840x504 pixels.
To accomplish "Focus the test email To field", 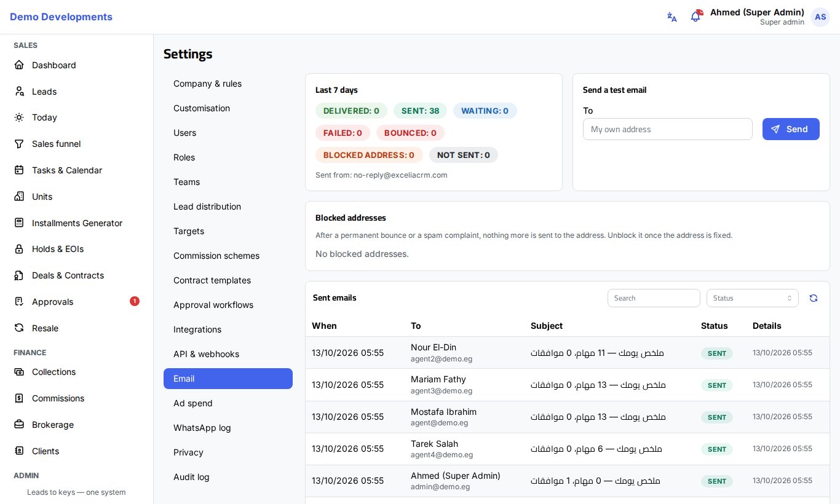I will click(668, 129).
